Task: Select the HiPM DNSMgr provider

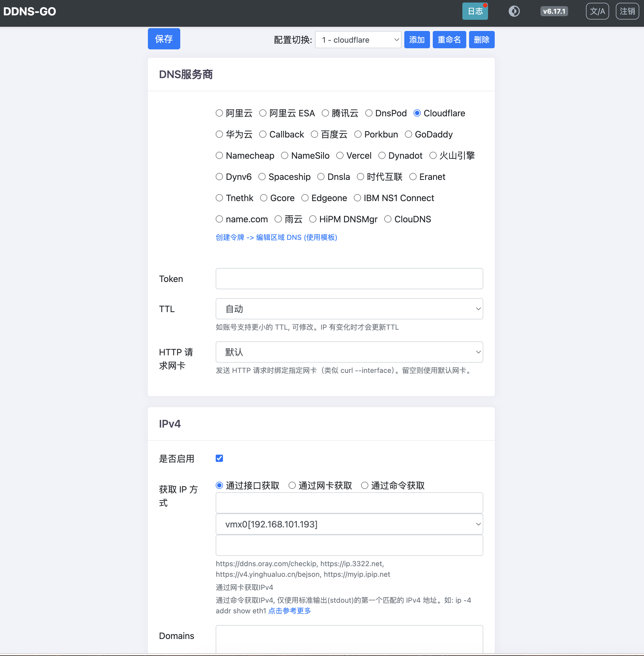Action: click(313, 219)
